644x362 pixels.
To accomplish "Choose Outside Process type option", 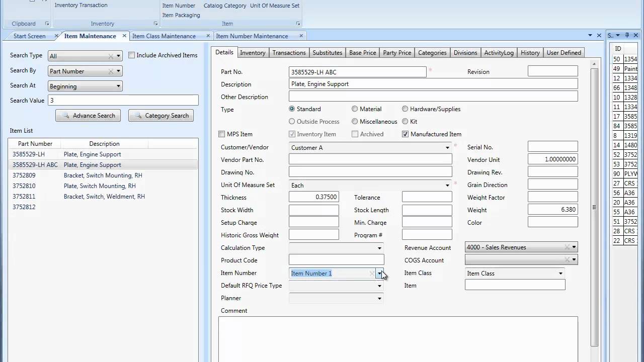I will [x=292, y=121].
